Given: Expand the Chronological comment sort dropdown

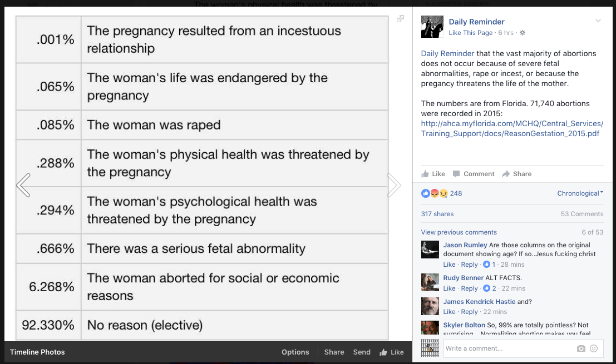Looking at the screenshot, I should click(580, 193).
